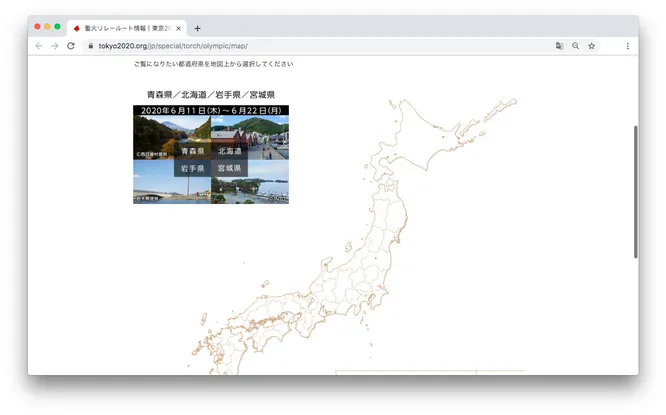Screen dimensions: 666x415
Task: Close the window with the red button
Action: pos(37,26)
